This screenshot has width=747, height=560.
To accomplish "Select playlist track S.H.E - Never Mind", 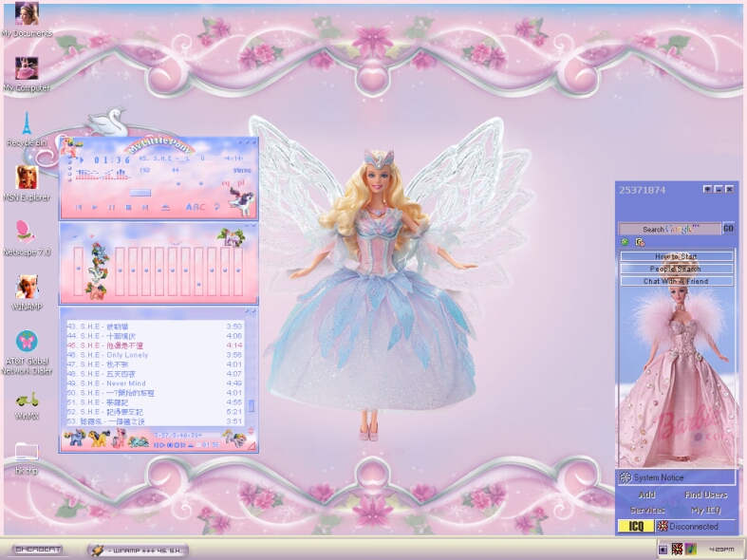I will 155,383.
